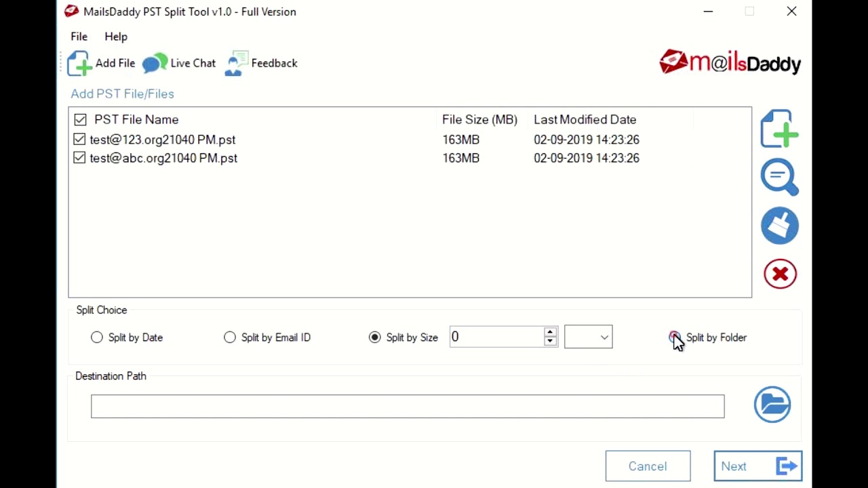
Task: Decrease split size with down arrow
Action: click(550, 342)
